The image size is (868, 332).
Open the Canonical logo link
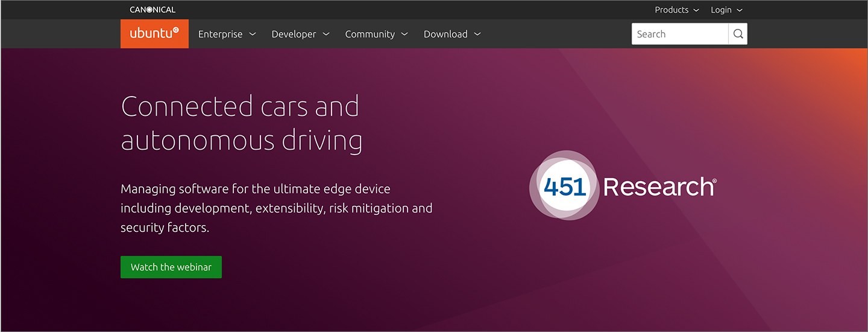[x=153, y=10]
